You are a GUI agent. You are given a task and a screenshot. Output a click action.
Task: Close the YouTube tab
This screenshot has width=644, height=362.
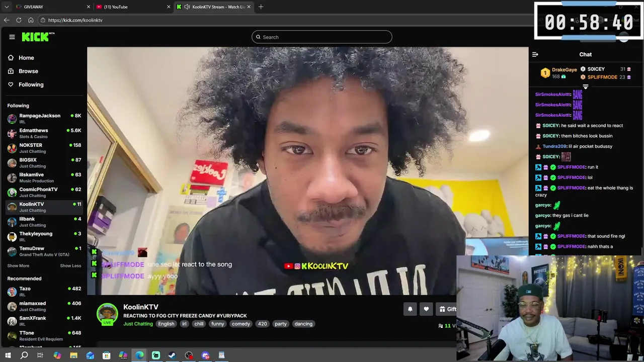pyautogui.click(x=169, y=7)
